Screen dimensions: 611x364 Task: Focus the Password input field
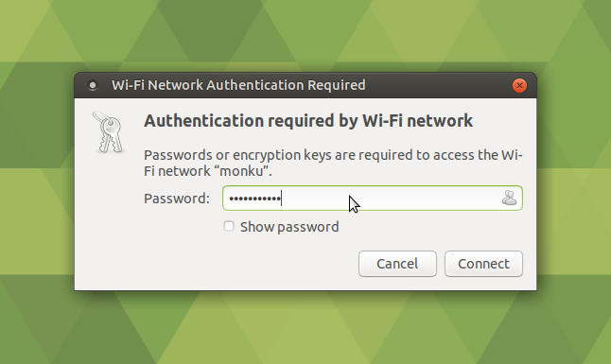coord(372,198)
